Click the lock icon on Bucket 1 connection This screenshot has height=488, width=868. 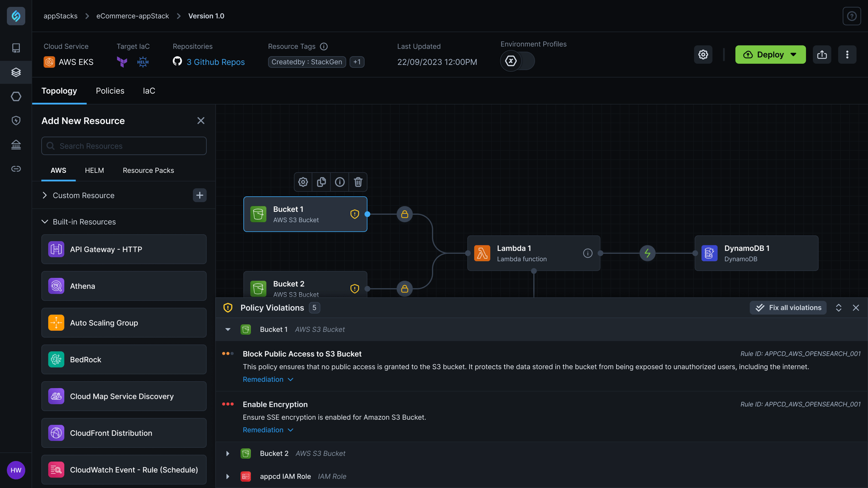coord(405,214)
